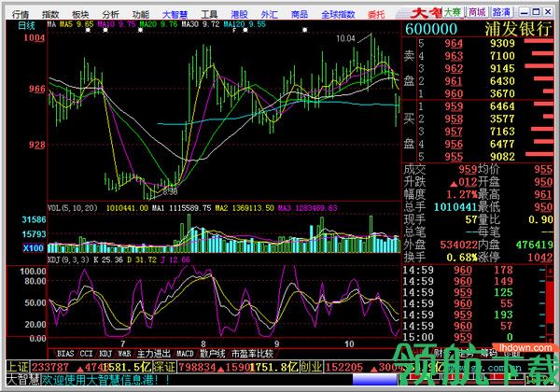
Task: Select sell level 1 price 960
Action: tap(454, 93)
